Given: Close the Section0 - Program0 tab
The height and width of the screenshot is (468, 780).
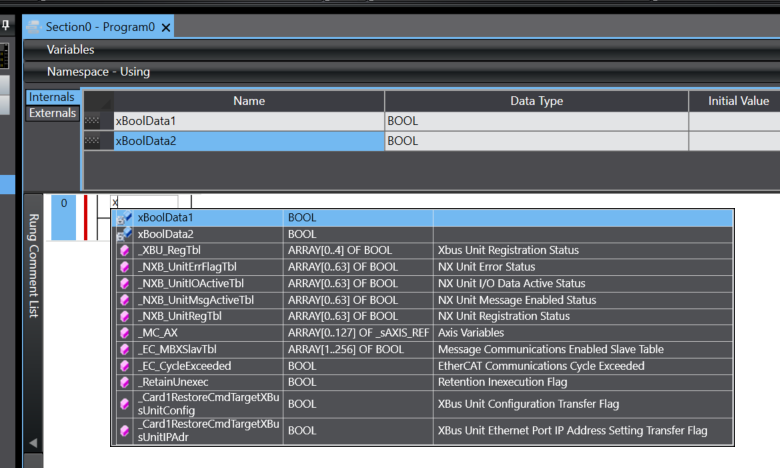Looking at the screenshot, I should pos(166,27).
